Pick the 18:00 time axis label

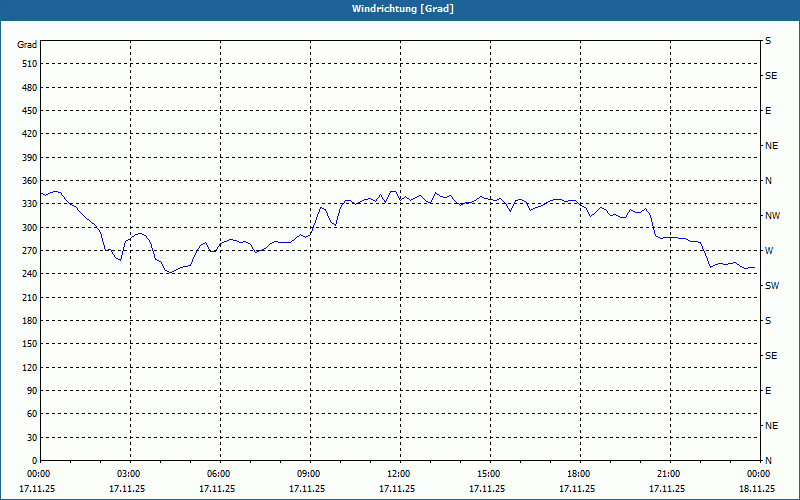click(x=580, y=474)
